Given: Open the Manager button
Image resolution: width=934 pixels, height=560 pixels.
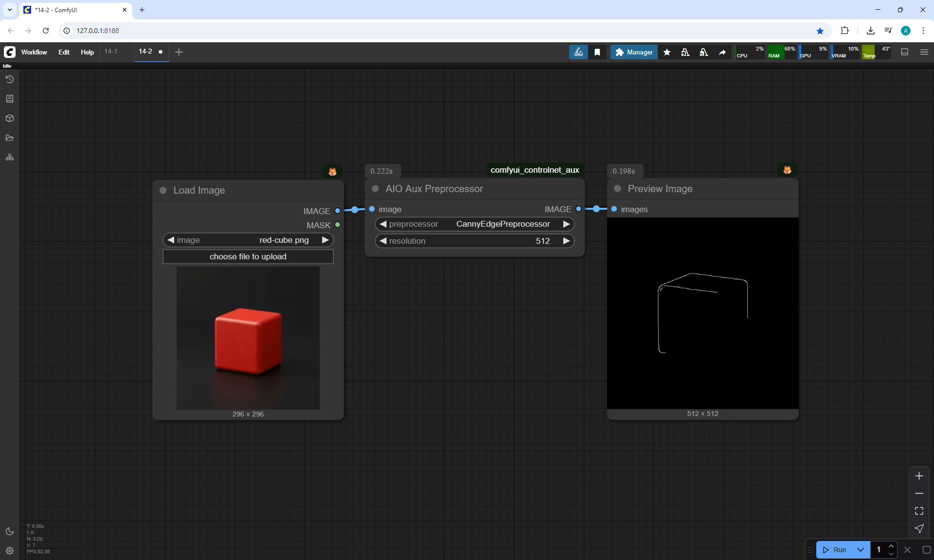Looking at the screenshot, I should click(634, 52).
